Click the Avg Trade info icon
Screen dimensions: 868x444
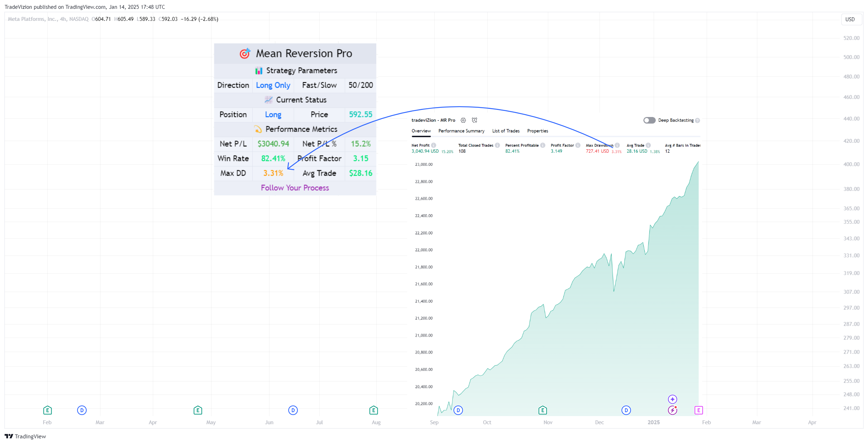tap(648, 145)
